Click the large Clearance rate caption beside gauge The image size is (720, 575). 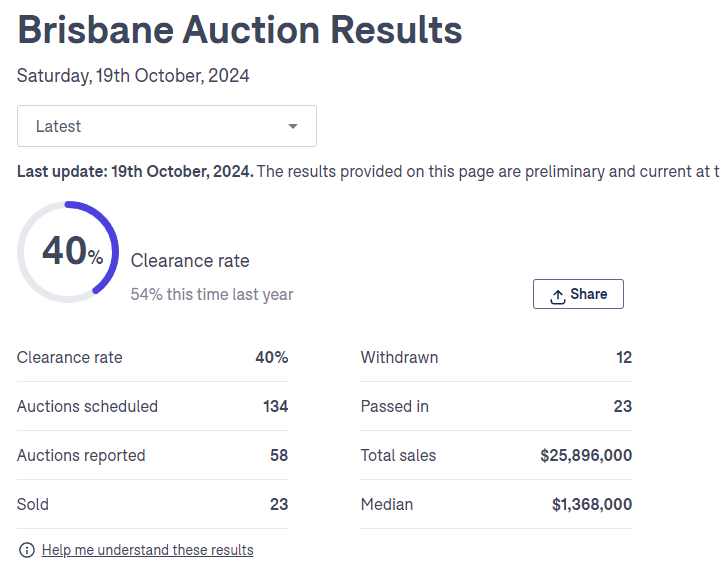point(190,261)
